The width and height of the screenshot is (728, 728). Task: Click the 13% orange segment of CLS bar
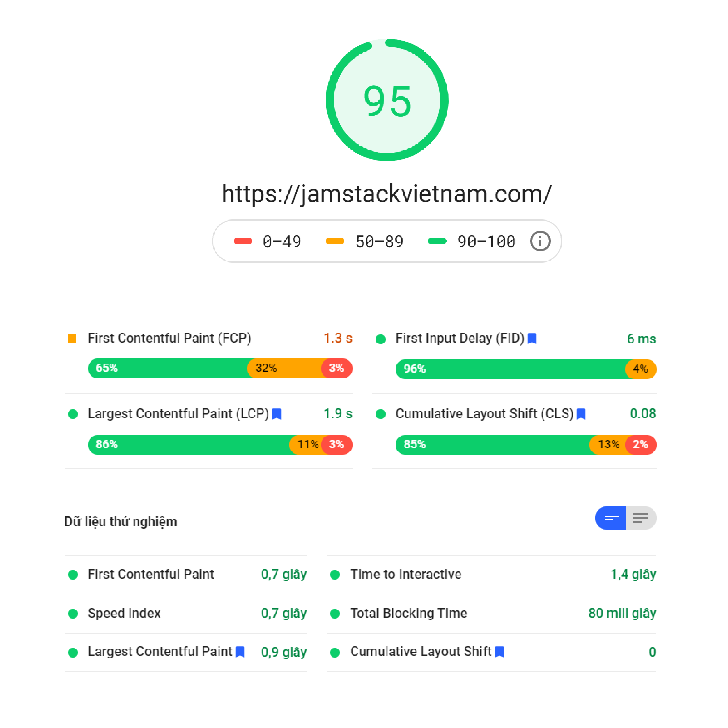608,445
